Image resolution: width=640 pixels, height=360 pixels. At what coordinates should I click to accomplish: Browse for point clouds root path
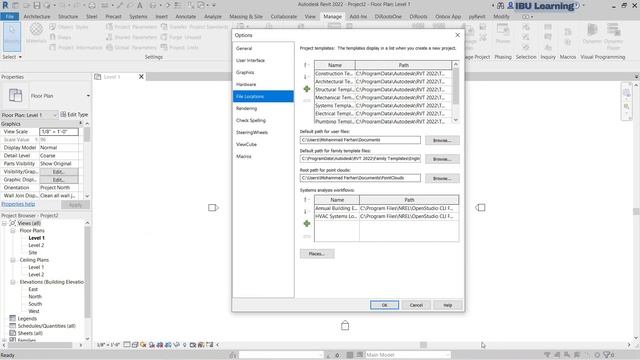coord(442,179)
